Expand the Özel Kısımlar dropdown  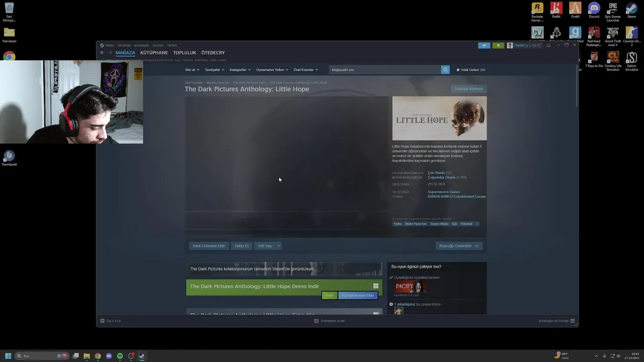(306, 70)
